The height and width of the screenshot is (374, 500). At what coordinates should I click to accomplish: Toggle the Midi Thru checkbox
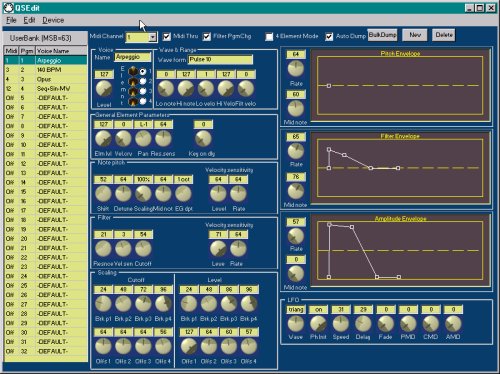tap(167, 36)
